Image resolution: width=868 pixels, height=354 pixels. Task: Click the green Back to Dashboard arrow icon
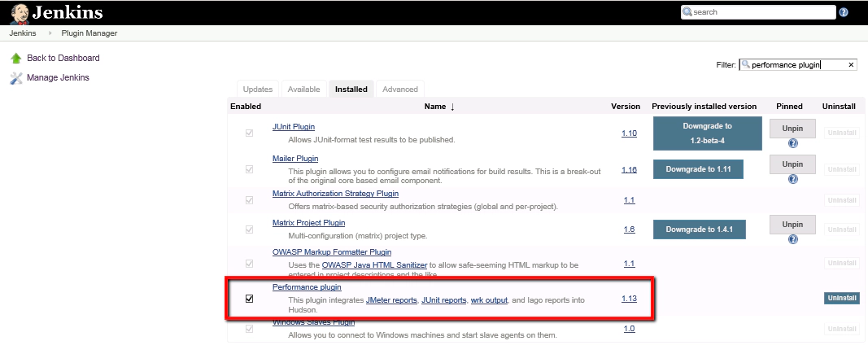coord(16,59)
